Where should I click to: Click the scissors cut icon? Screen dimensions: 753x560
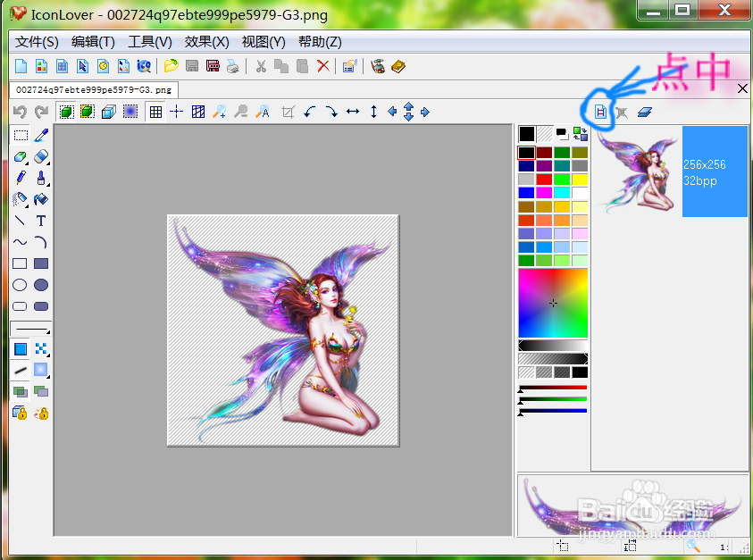pos(261,66)
